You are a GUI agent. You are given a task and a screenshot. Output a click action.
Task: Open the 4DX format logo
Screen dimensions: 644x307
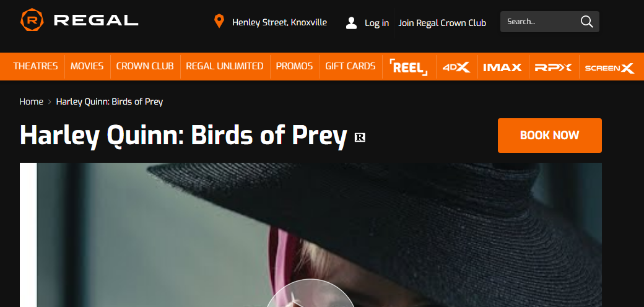click(x=457, y=67)
